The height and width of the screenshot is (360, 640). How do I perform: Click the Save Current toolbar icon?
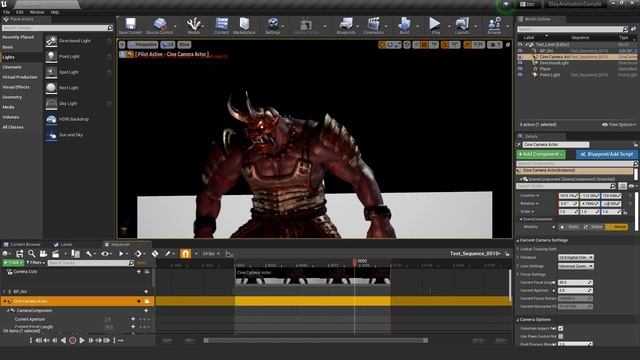[x=130, y=24]
